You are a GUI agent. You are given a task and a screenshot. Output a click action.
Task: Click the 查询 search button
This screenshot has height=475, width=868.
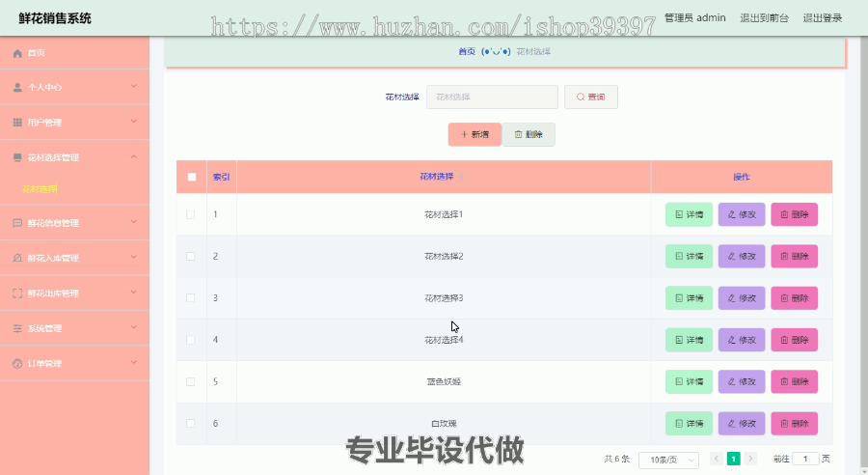[590, 97]
